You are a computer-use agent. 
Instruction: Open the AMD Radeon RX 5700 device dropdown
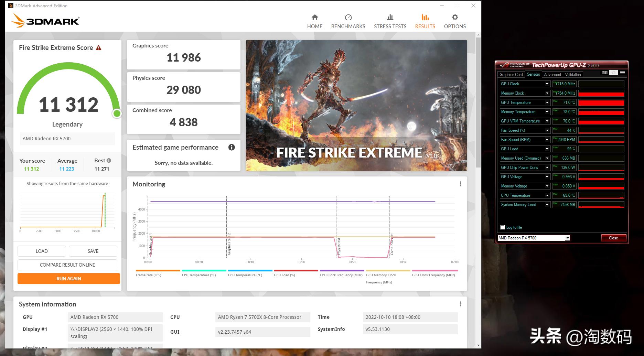tap(568, 238)
